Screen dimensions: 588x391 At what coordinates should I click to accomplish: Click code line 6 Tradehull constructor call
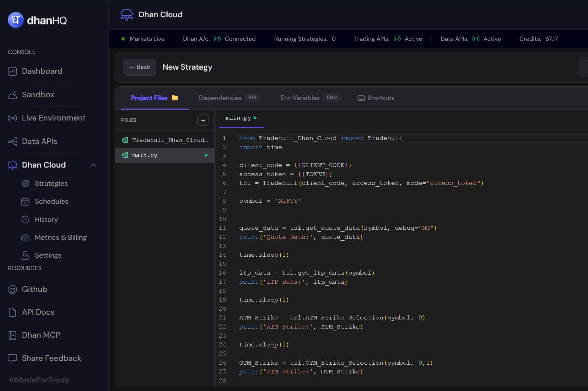361,183
